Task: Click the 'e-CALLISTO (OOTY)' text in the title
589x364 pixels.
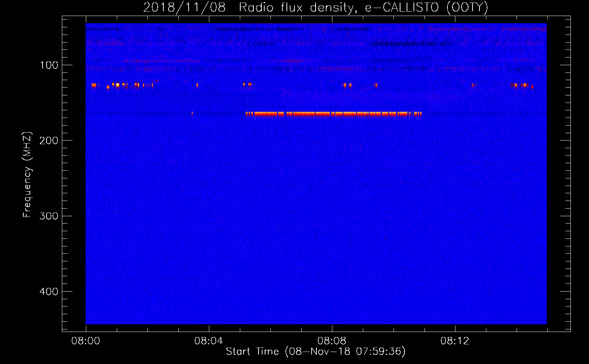Action: click(427, 8)
